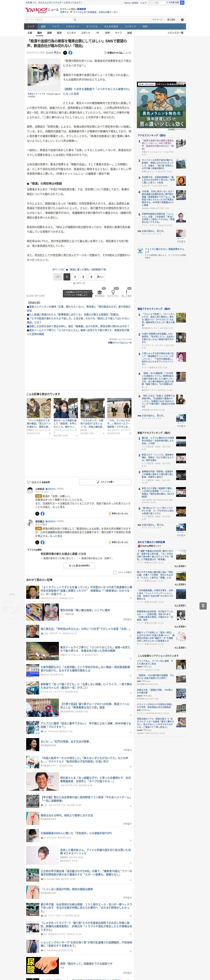This screenshot has height=980, width=210.
Task: Open the first video ranking thumbnail, 1:14
Action: click(181, 442)
